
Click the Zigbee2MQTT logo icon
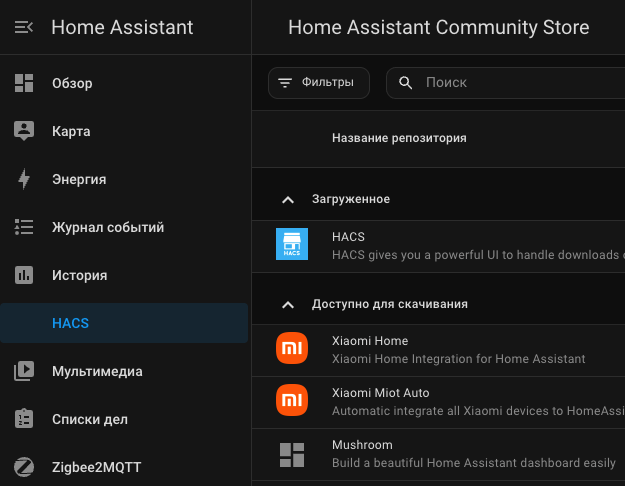(24, 467)
